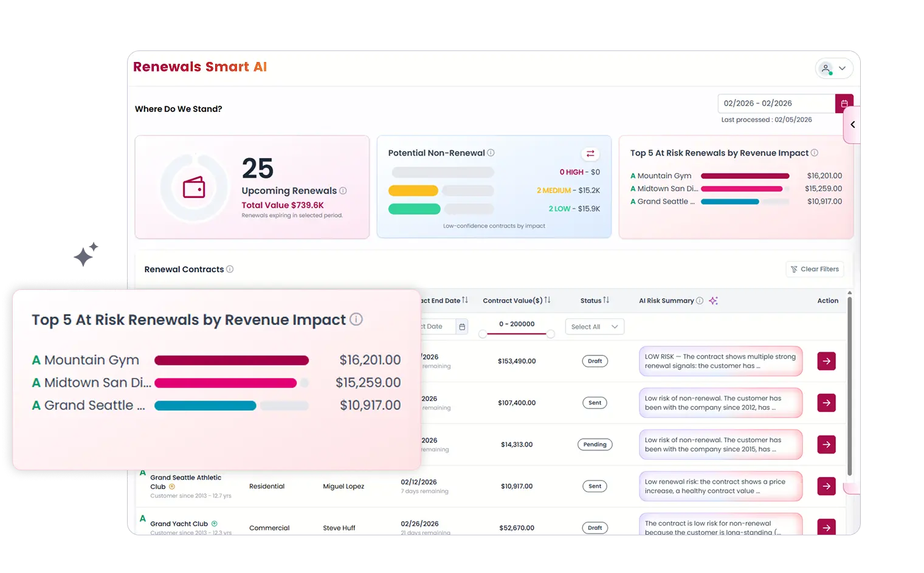Click the Draft status badge for Grand Yacht Club
The height and width of the screenshot is (573, 924).
[595, 527]
